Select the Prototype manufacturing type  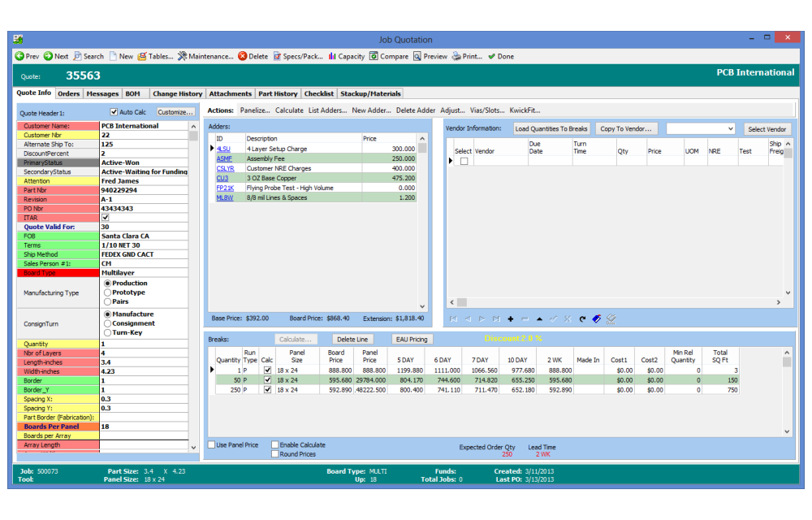[108, 292]
